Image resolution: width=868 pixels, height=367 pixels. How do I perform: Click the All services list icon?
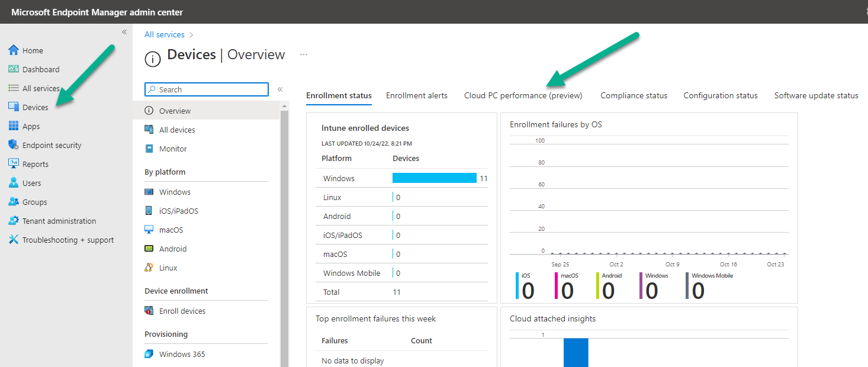pyautogui.click(x=14, y=88)
